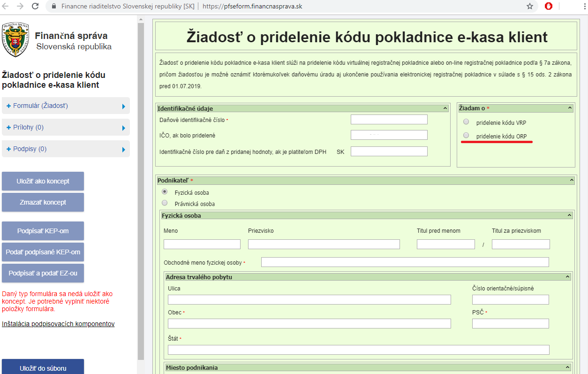Viewport: 588px width, 374px height.
Task: Click Podať podpísané KEP-om button
Action: [43, 252]
